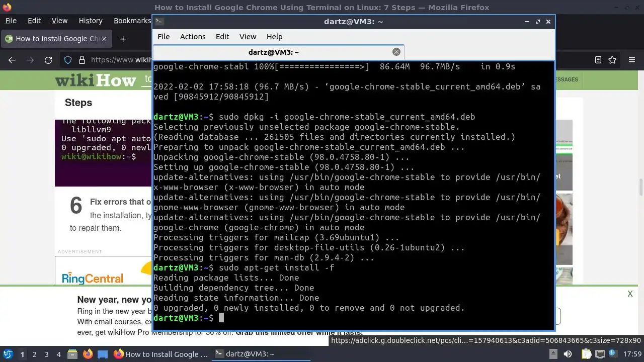Switch to workspace 3
The height and width of the screenshot is (362, 644).
click(46, 354)
